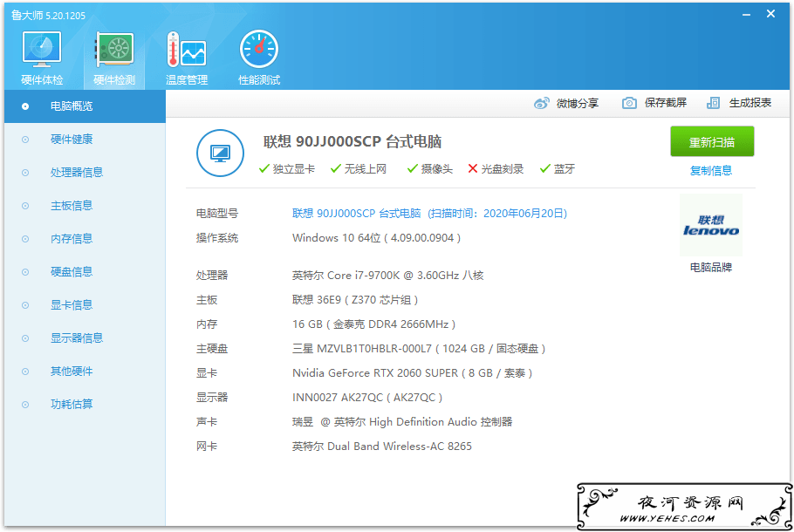Minimize the 鲁大师 window
Image resolution: width=794 pixels, height=532 pixels.
746,15
